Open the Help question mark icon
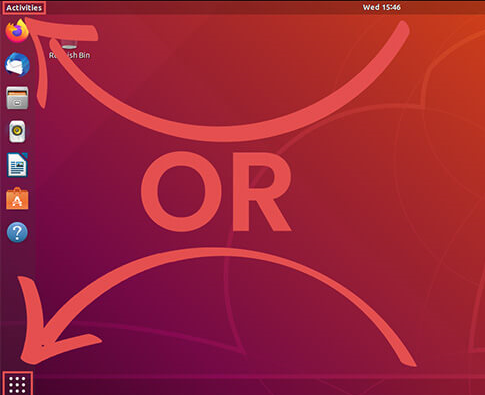 (x=17, y=232)
